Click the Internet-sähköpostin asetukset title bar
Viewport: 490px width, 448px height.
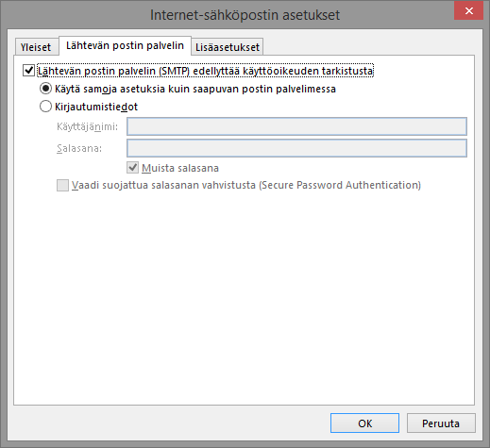pyautogui.click(x=245, y=15)
